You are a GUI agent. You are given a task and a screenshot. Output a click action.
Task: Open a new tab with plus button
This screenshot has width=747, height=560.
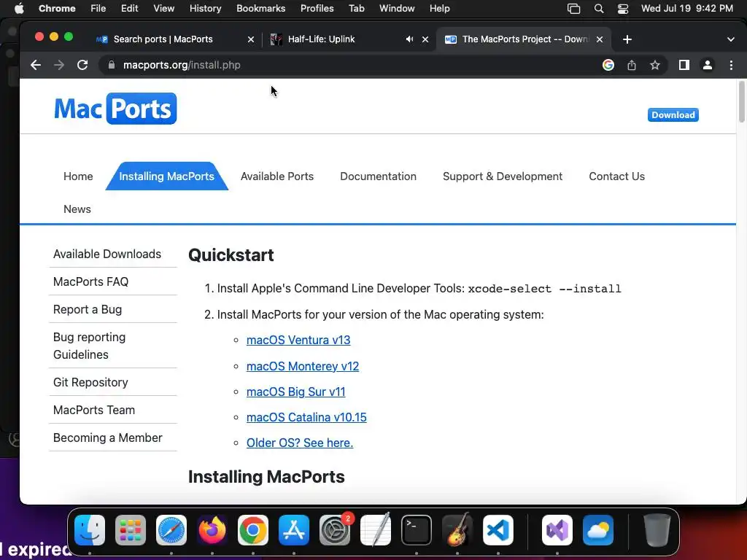tap(627, 39)
